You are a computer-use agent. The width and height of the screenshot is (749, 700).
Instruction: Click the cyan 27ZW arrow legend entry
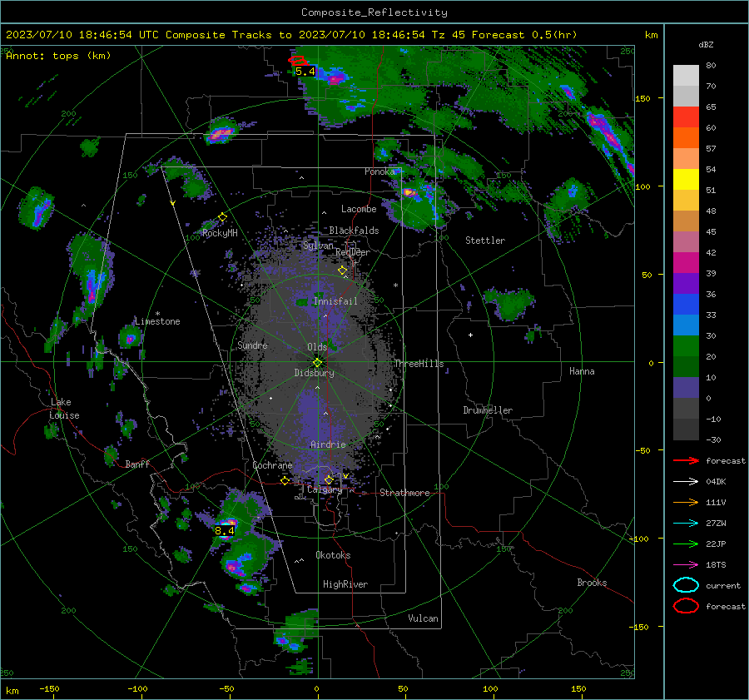[x=686, y=524]
